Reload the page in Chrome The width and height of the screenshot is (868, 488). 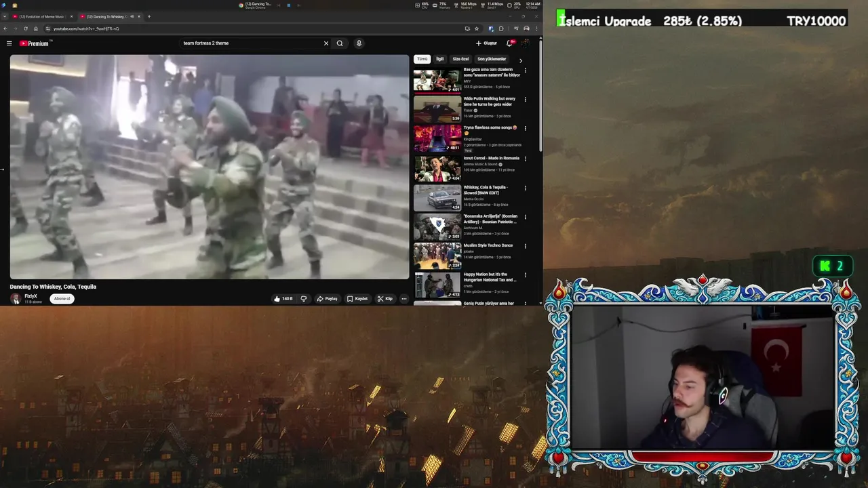[x=26, y=28]
